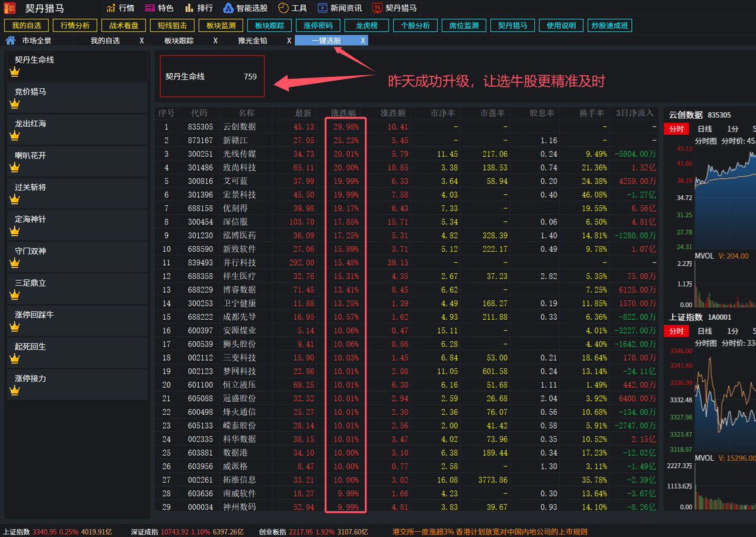Screen dimensions: 756x537
Task: Select 涨停接力 strategy in sidebar
Action: [x=77, y=384]
